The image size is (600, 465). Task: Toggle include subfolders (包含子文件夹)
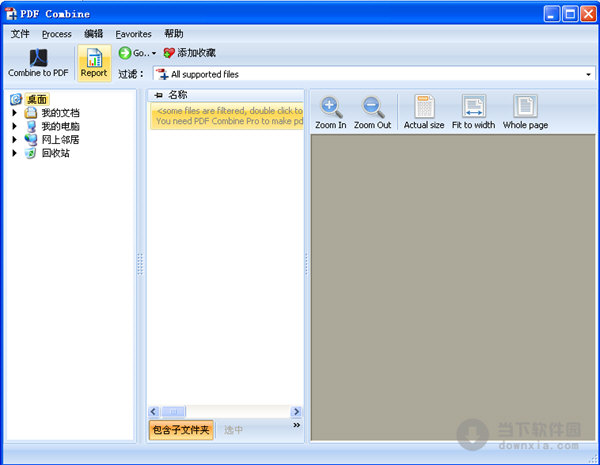tap(181, 430)
